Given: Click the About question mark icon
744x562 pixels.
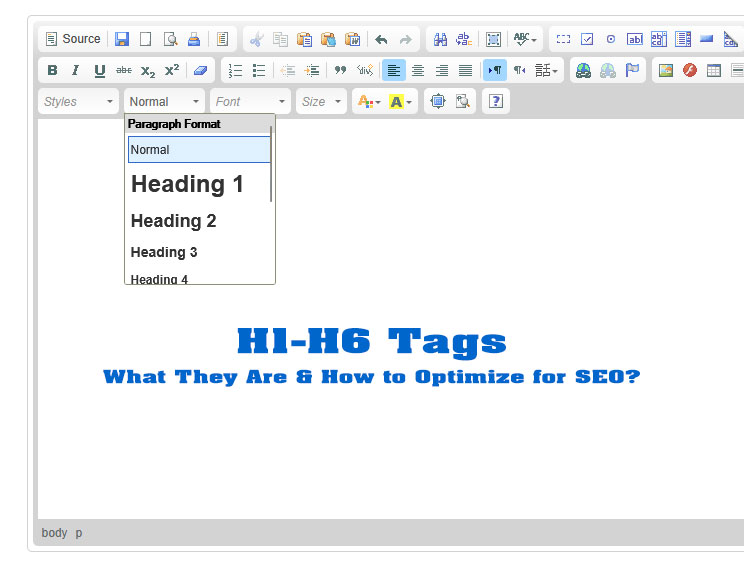Looking at the screenshot, I should click(496, 101).
